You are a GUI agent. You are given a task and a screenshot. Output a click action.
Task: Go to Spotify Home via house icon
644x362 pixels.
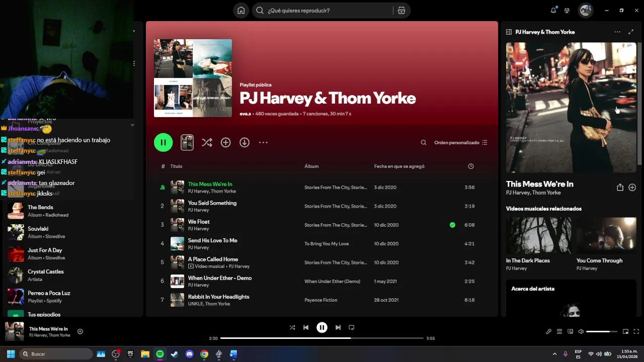tap(241, 11)
